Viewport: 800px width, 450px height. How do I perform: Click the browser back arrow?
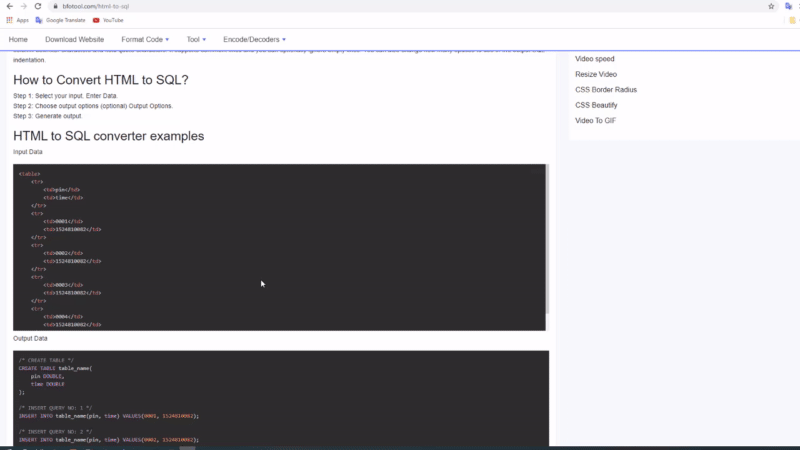point(9,6)
